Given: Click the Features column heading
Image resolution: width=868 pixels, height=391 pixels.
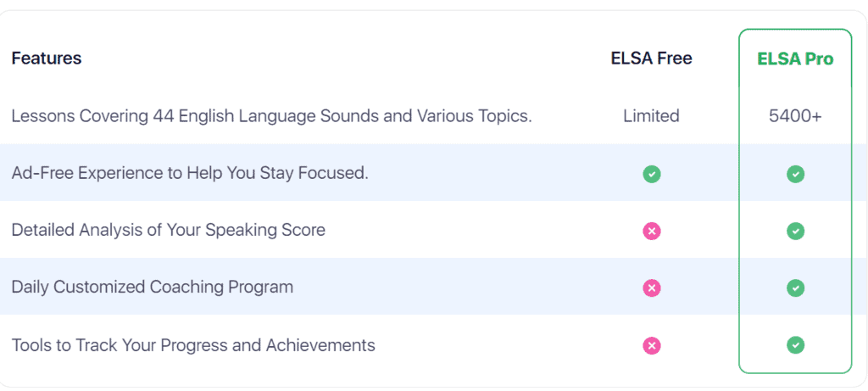Looking at the screenshot, I should click(47, 59).
